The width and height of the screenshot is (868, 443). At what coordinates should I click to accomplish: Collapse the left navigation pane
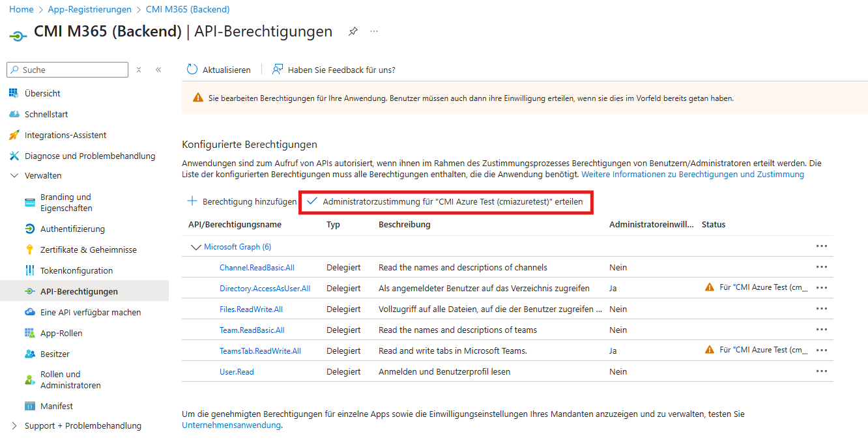point(159,69)
